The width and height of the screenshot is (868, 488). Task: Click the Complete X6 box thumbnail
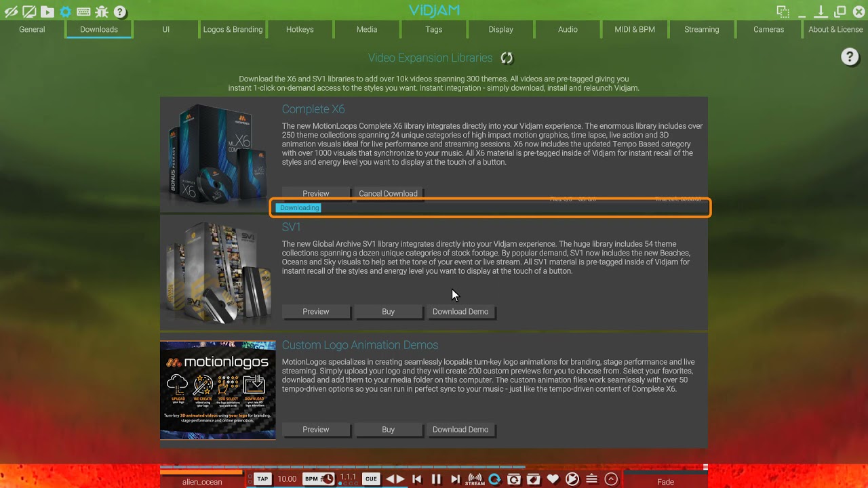pos(218,156)
